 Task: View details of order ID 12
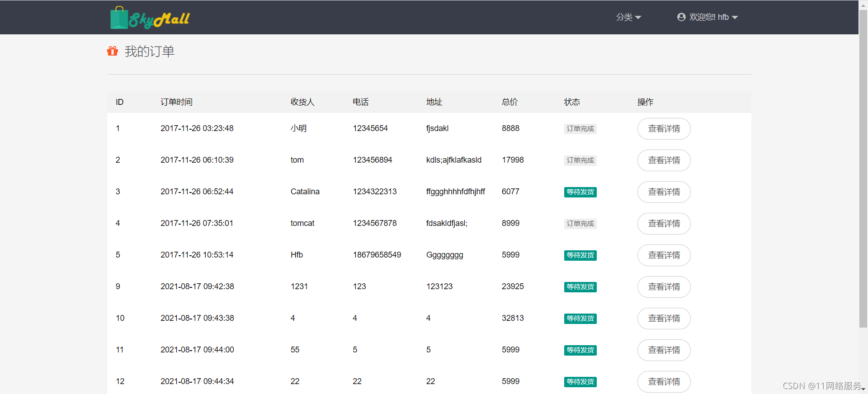pyautogui.click(x=664, y=382)
